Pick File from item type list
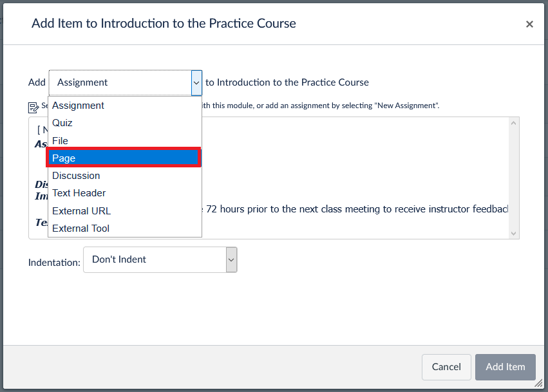This screenshot has width=548, height=392. coord(125,141)
